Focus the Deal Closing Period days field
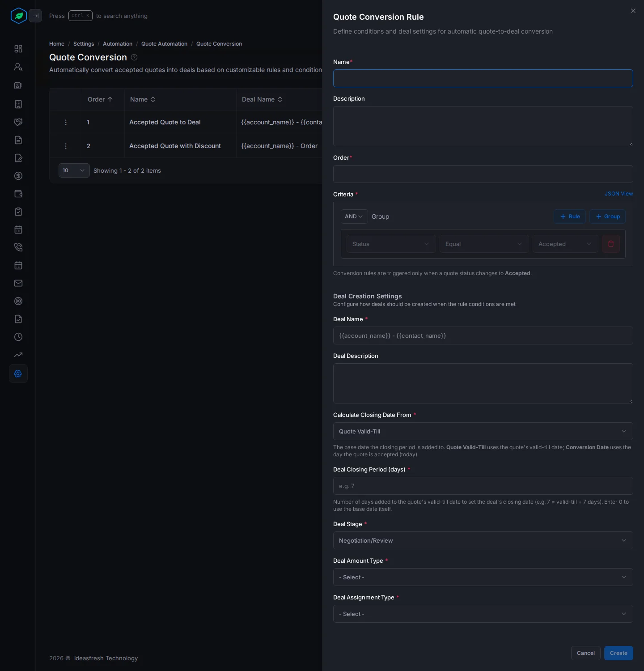This screenshot has width=644, height=671. (x=483, y=486)
